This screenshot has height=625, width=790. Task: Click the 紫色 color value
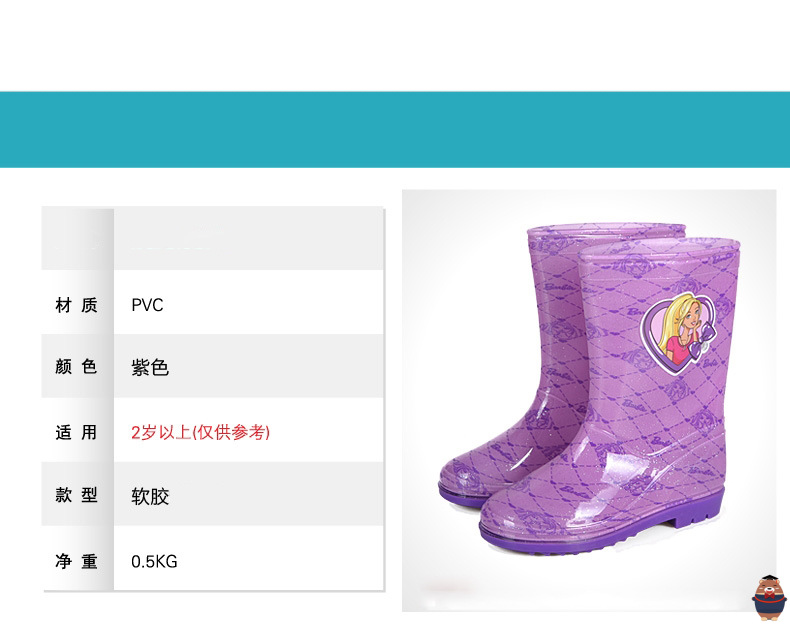point(150,368)
